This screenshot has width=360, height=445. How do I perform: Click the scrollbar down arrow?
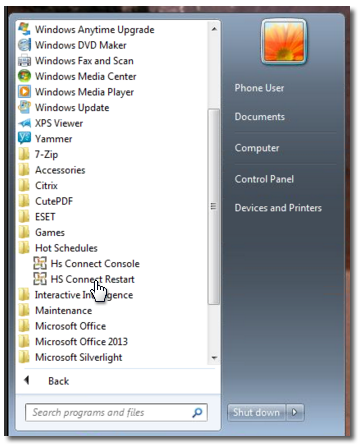(x=214, y=358)
